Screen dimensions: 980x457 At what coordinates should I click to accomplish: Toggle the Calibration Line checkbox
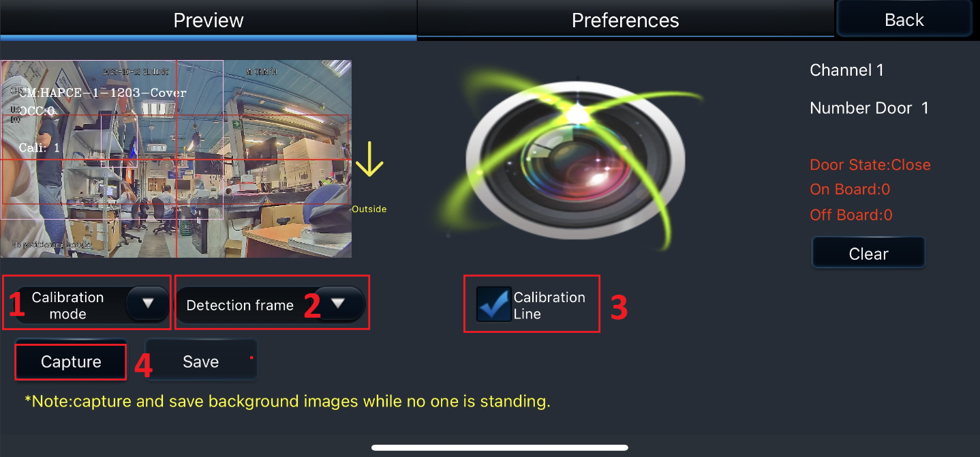[x=494, y=304]
